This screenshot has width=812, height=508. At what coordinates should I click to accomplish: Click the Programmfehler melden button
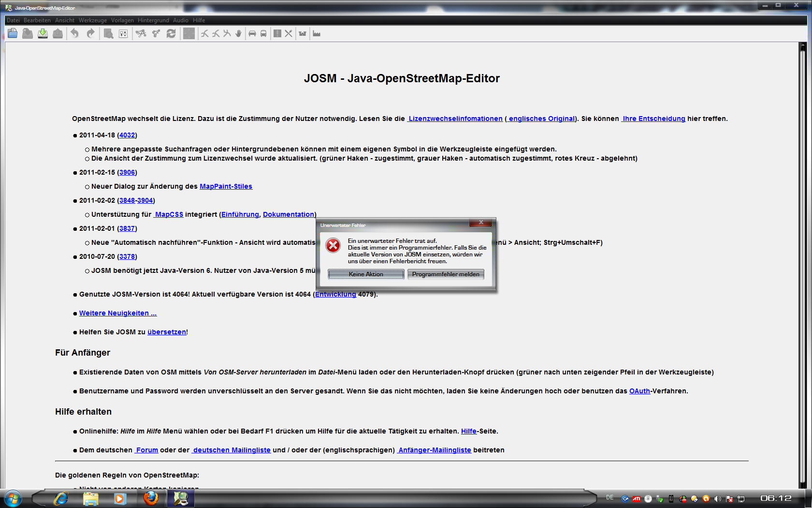click(446, 274)
